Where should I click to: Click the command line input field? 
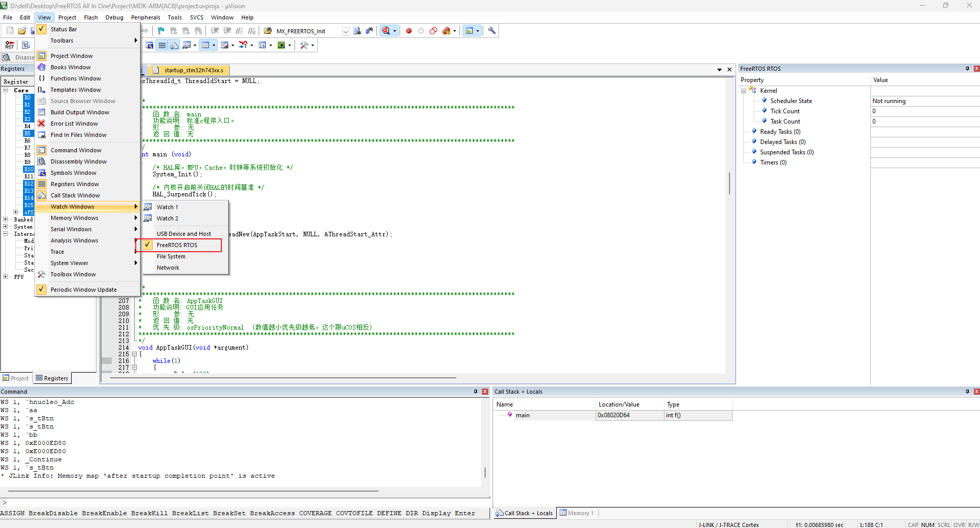(248, 503)
